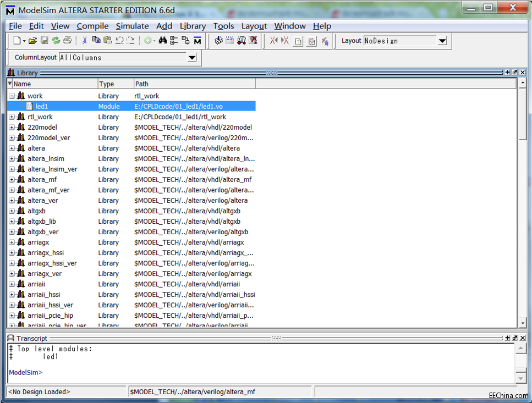This screenshot has width=532, height=403.
Task: Click the Compile icon in toolbar
Action: (x=218, y=41)
